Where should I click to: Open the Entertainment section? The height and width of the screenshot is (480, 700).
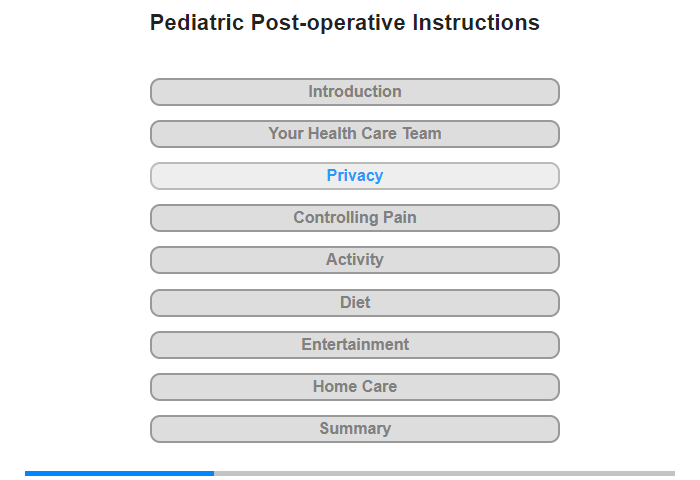(354, 345)
